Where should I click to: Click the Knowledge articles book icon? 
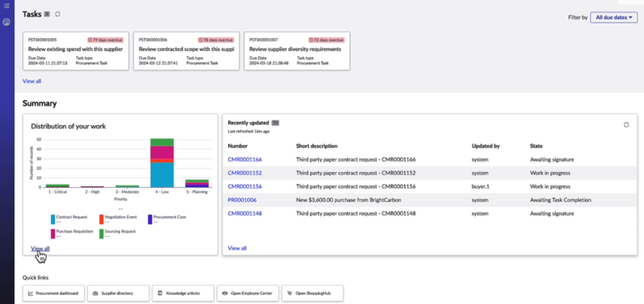tap(160, 293)
